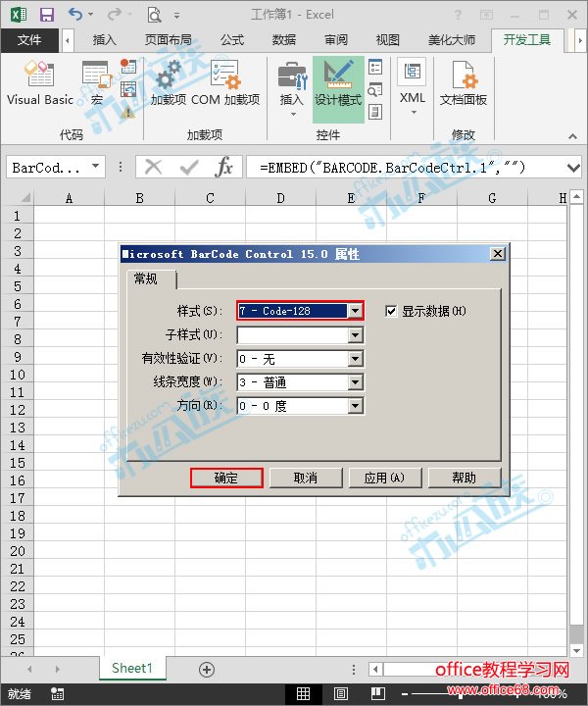Viewport: 588px width, 706px height.
Task: Toggle the 显示数据 checkbox
Action: click(x=391, y=311)
